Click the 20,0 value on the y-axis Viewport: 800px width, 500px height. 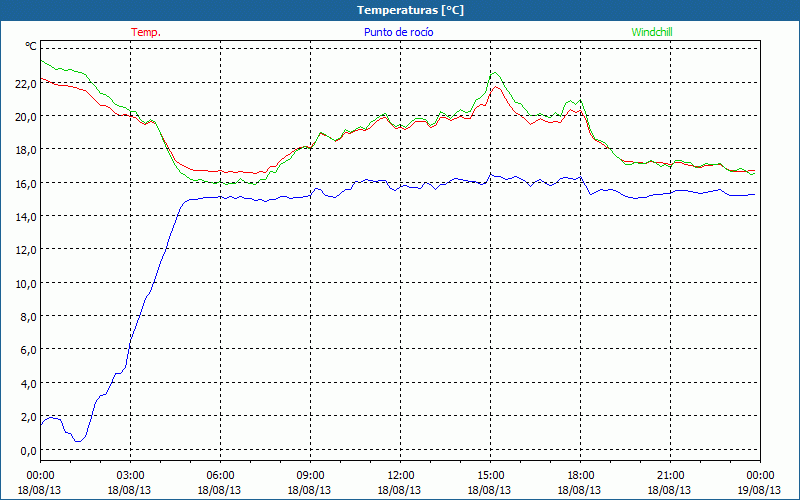(26, 117)
